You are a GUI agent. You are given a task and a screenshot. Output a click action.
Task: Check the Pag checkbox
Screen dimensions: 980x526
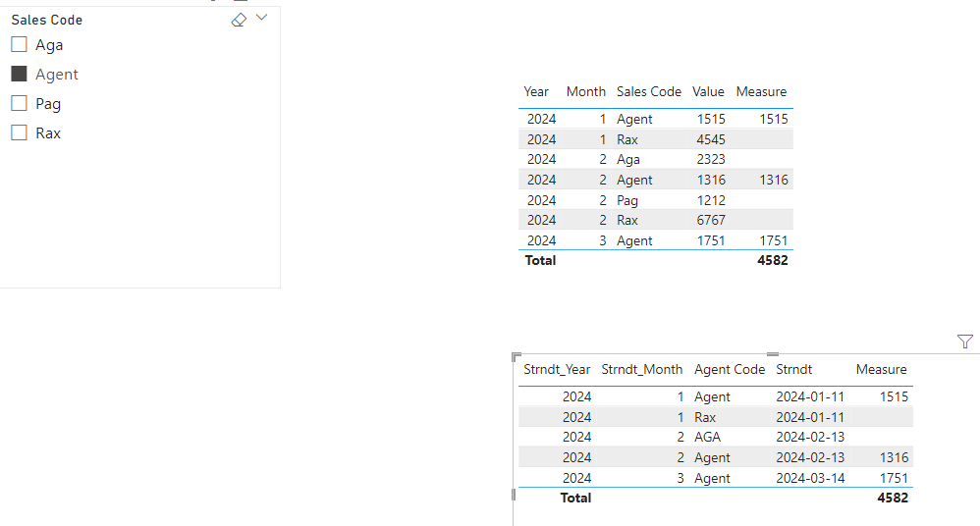point(20,103)
